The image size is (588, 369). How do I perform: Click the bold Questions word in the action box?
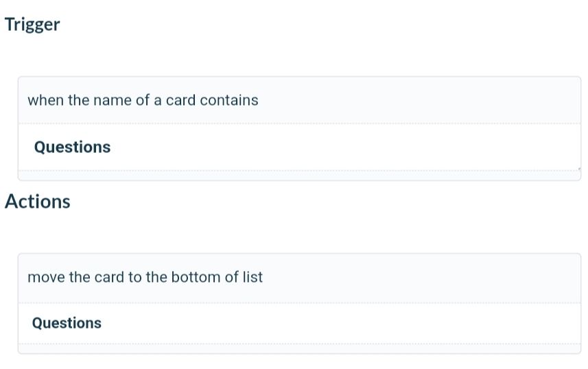click(67, 323)
